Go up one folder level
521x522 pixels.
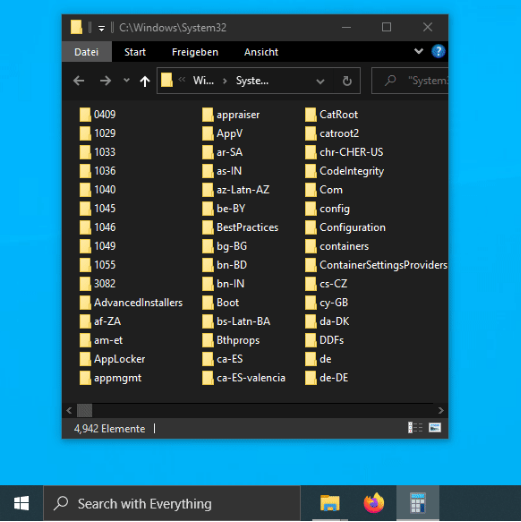pyautogui.click(x=145, y=81)
